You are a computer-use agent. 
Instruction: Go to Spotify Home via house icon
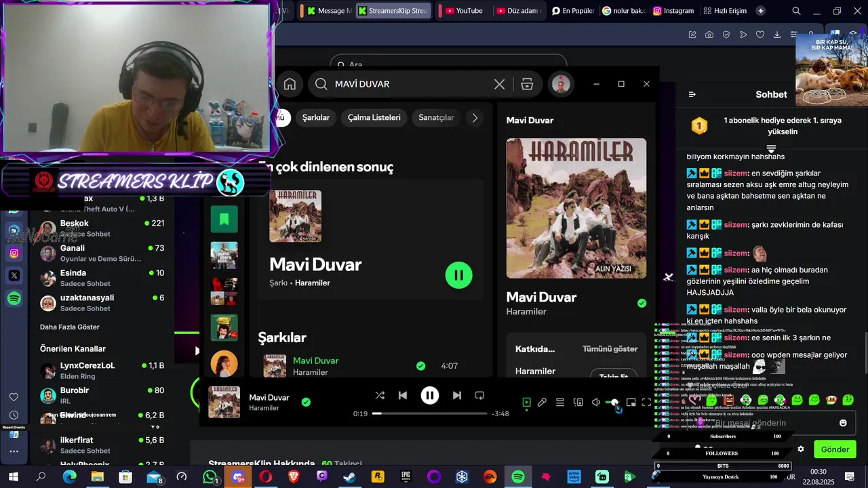290,84
